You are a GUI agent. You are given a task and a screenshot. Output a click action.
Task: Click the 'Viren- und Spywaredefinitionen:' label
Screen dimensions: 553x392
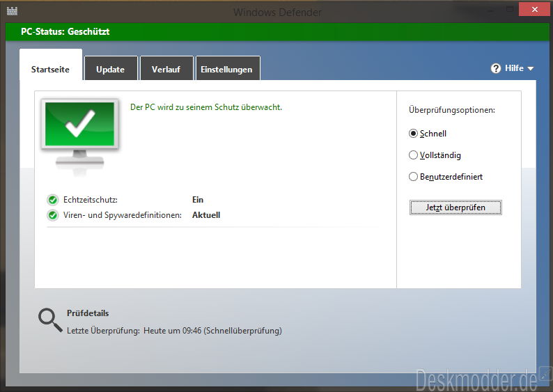123,215
